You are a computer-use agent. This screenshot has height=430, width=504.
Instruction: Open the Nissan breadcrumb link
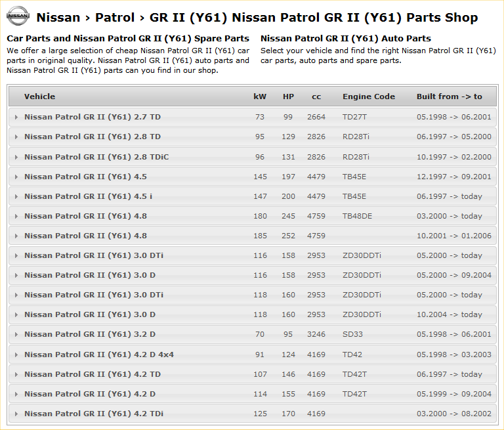pos(58,17)
